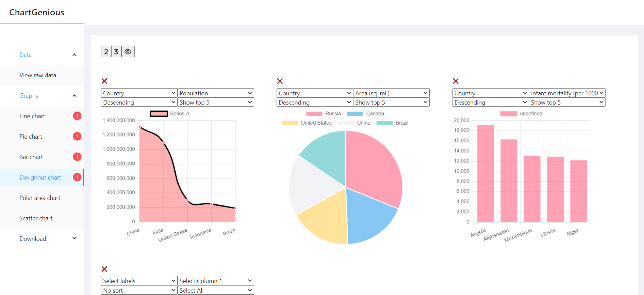Expand the Download section chevron
This screenshot has width=644, height=295.
pyautogui.click(x=75, y=238)
